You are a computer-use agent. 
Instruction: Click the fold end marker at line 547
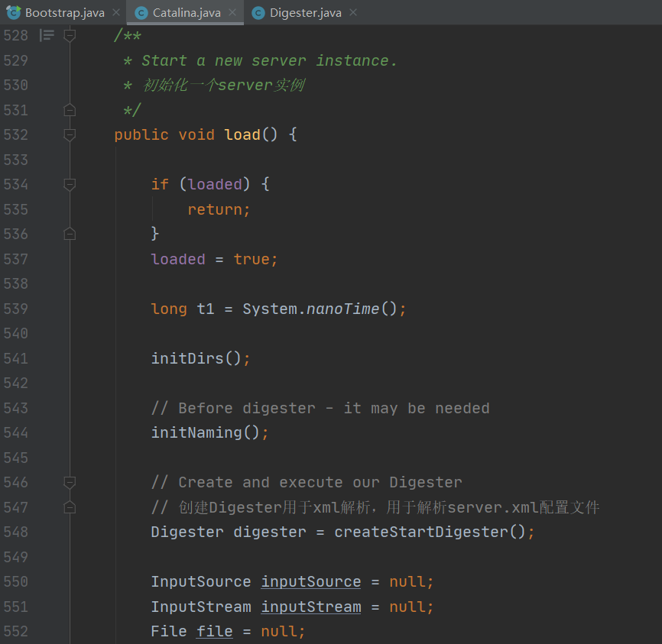(x=70, y=507)
